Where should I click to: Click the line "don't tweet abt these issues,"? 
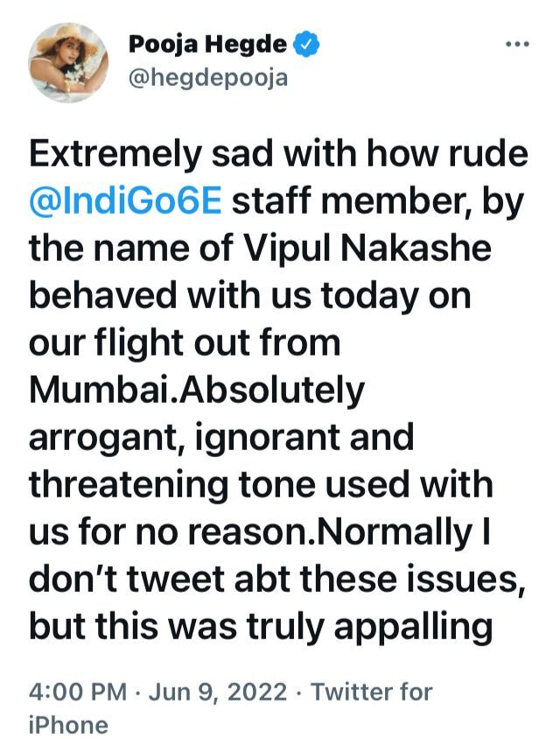click(277, 580)
